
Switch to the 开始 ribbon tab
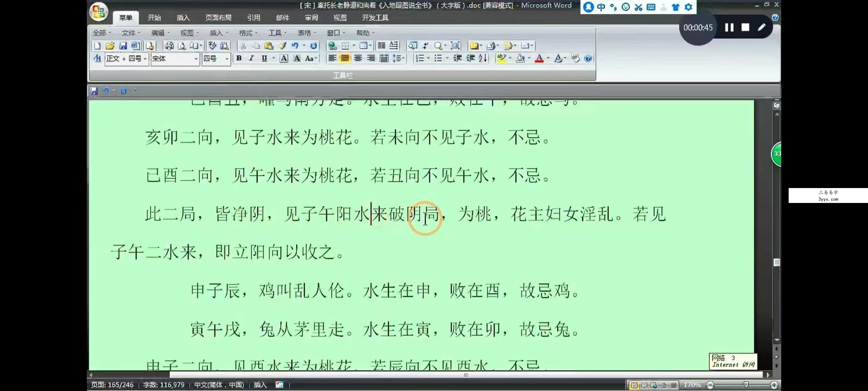(x=154, y=18)
